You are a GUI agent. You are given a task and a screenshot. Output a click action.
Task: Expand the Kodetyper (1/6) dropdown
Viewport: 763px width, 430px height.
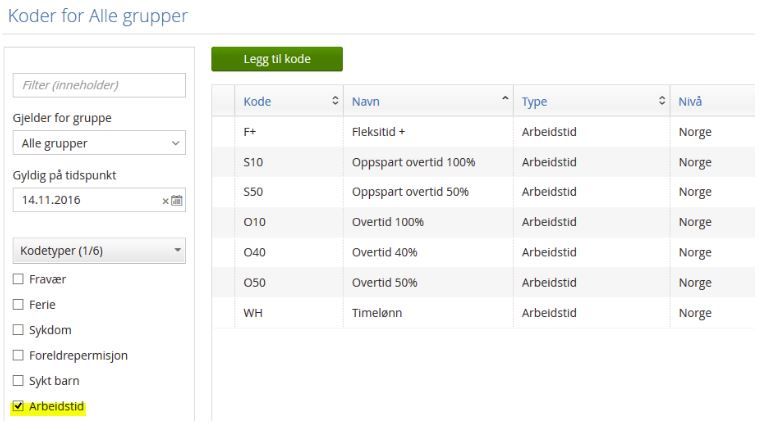pyautogui.click(x=99, y=250)
